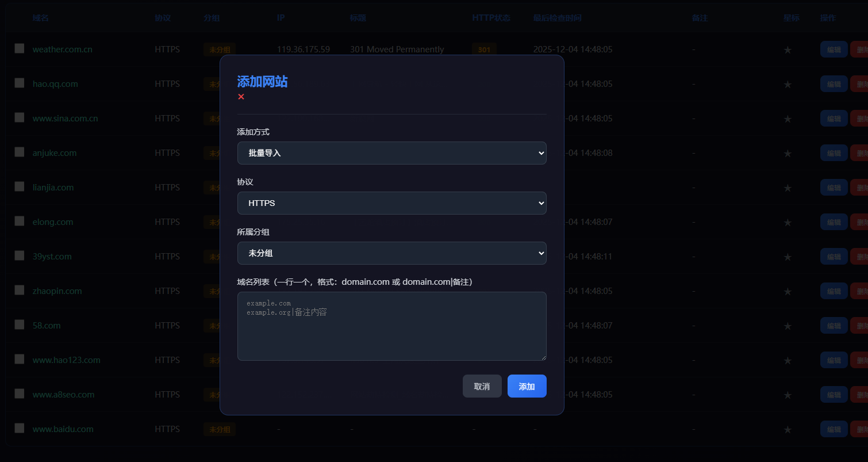Open the 所属分组 dropdown
The width and height of the screenshot is (868, 462).
(391, 253)
